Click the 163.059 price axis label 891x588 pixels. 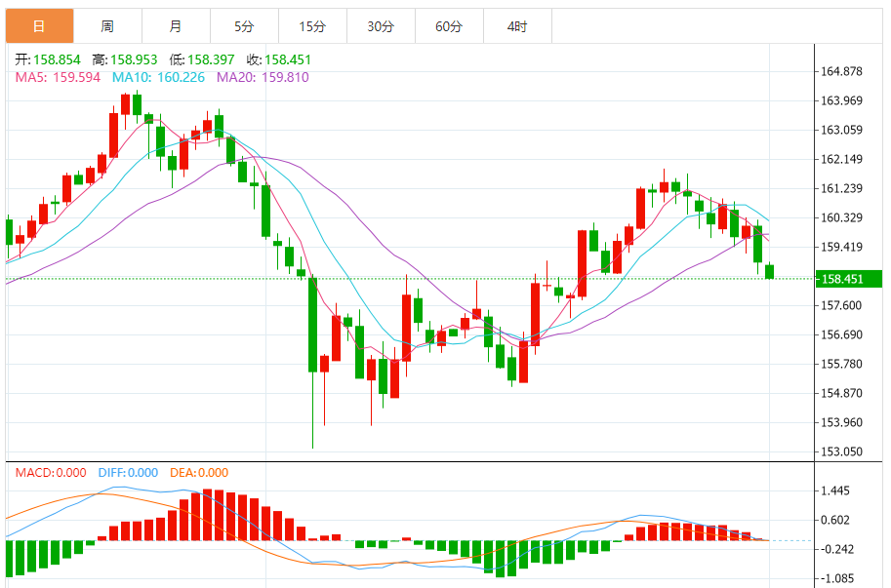(x=841, y=130)
